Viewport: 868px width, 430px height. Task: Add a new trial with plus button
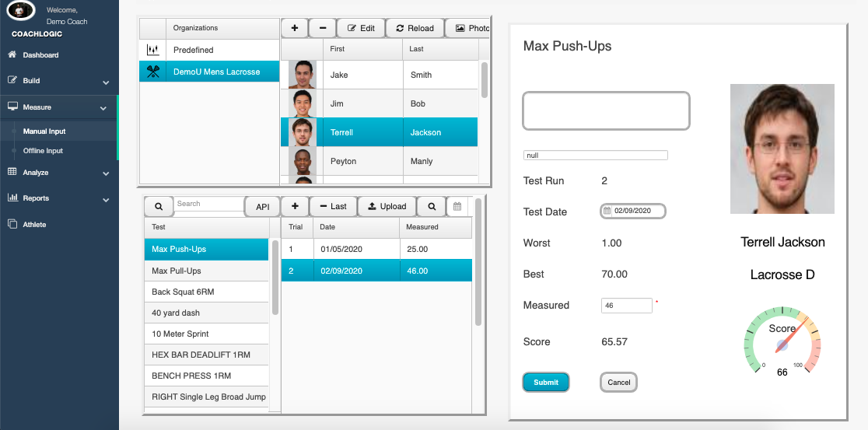coord(295,206)
